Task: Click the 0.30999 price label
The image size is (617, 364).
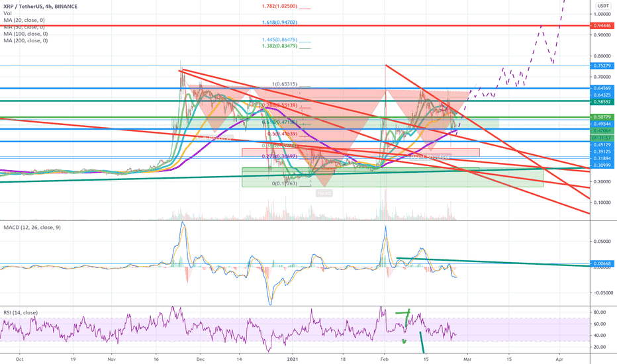Action: tap(602, 165)
